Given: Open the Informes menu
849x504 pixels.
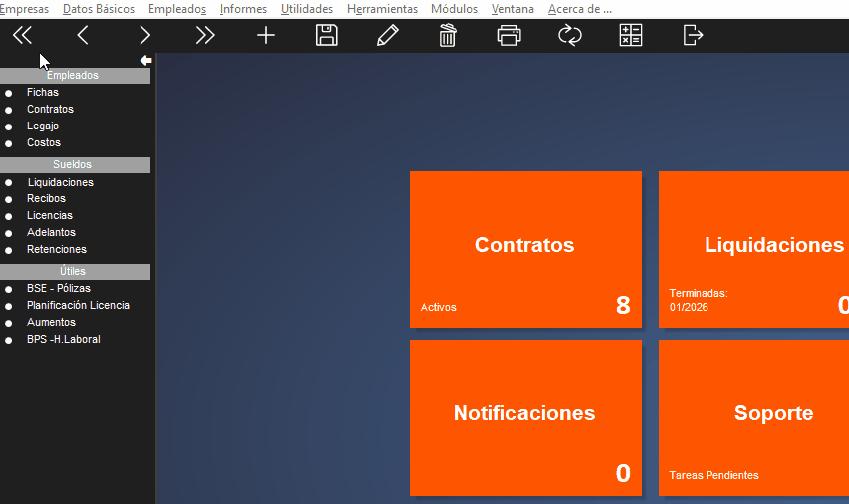Looking at the screenshot, I should pyautogui.click(x=243, y=9).
